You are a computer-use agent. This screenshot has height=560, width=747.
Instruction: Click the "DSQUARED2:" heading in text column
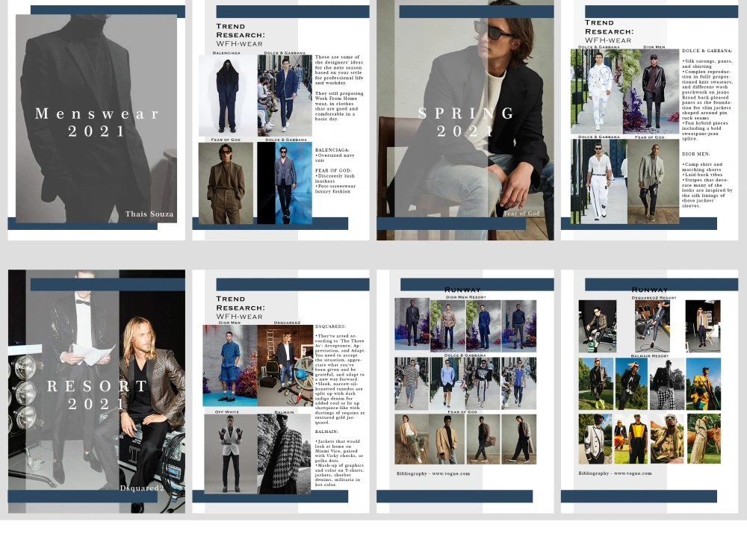(330, 327)
